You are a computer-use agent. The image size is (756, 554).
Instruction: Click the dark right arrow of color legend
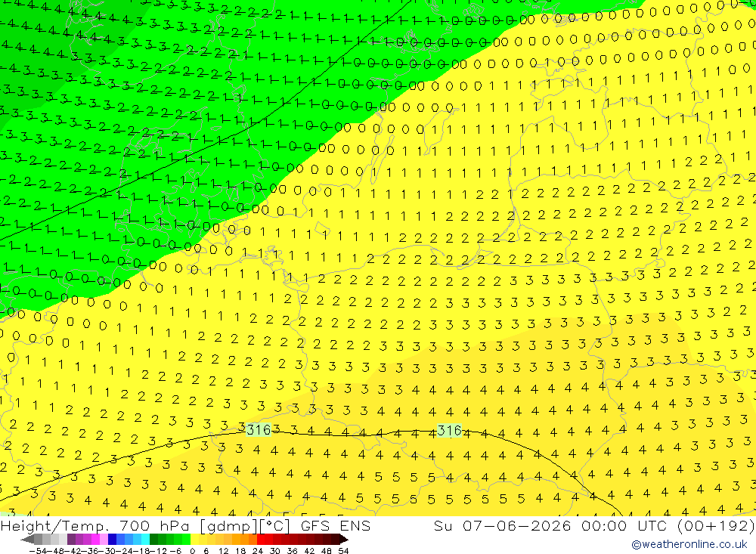tap(343, 540)
